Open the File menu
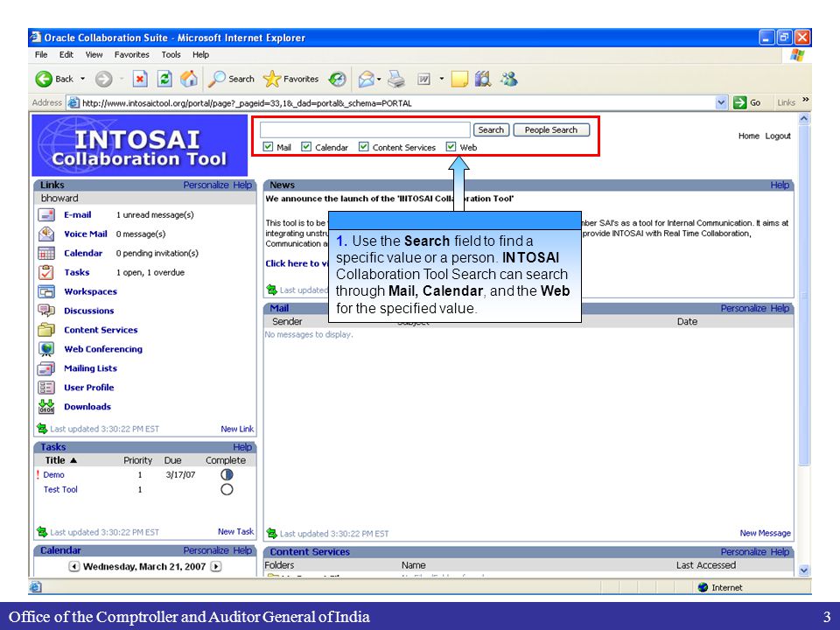The width and height of the screenshot is (840, 630). (x=41, y=54)
